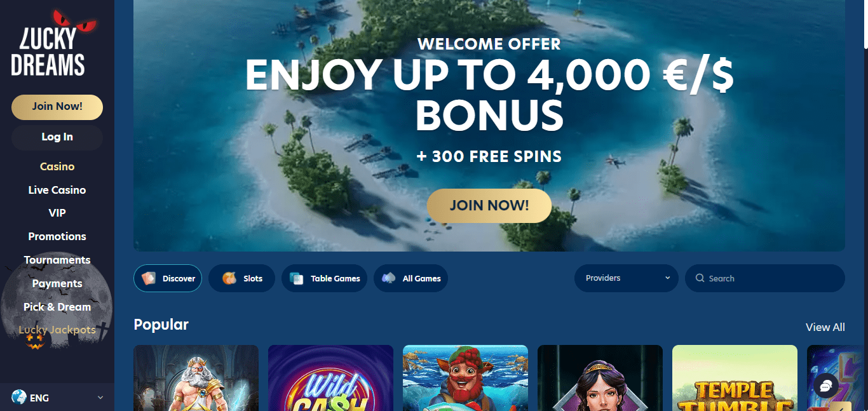Open the ENG language selector chevron
The image size is (868, 411).
click(100, 398)
